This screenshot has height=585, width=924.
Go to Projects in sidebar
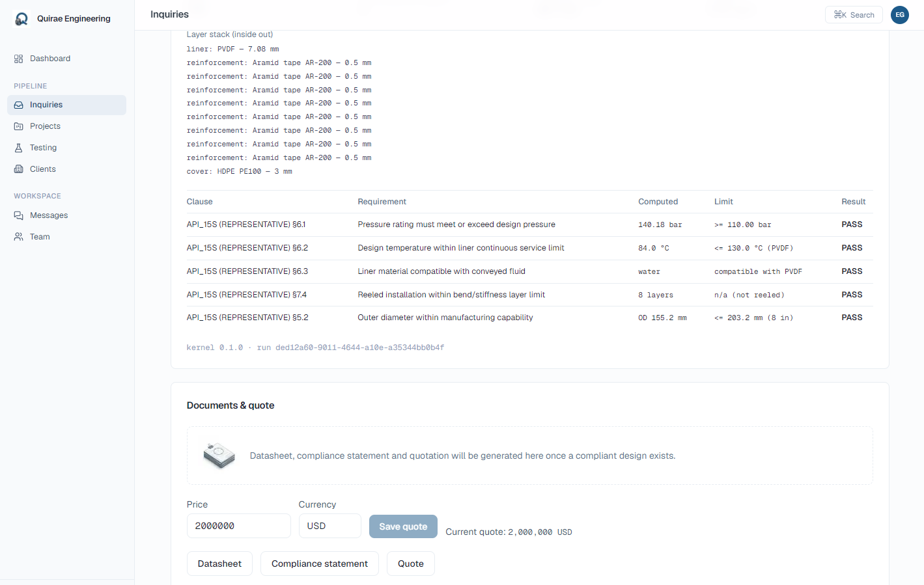67,126
